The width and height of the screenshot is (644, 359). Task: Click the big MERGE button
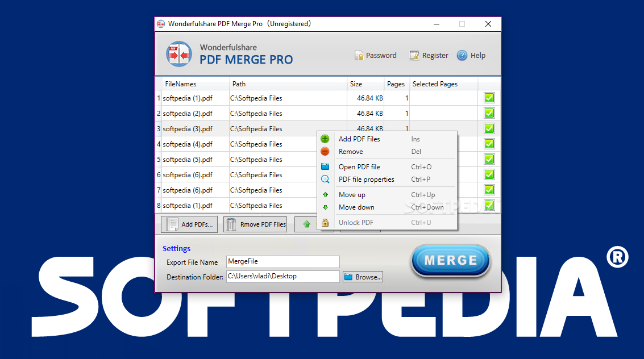[451, 260]
